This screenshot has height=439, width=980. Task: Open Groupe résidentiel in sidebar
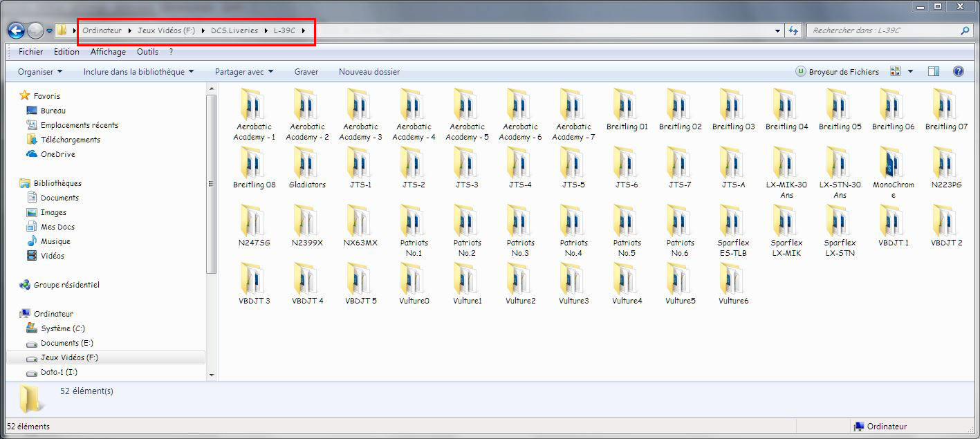pos(66,285)
